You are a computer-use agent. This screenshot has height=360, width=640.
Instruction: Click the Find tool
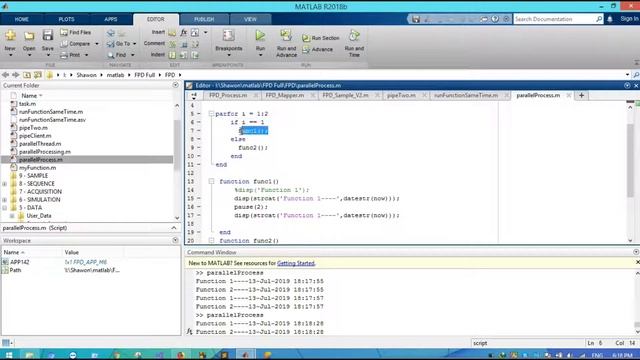tap(117, 55)
